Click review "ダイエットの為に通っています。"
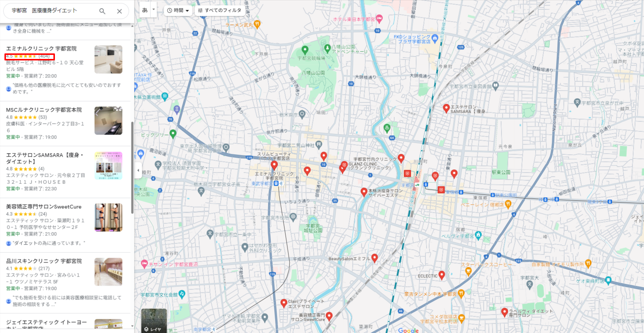This screenshot has height=333, width=644. [49, 243]
